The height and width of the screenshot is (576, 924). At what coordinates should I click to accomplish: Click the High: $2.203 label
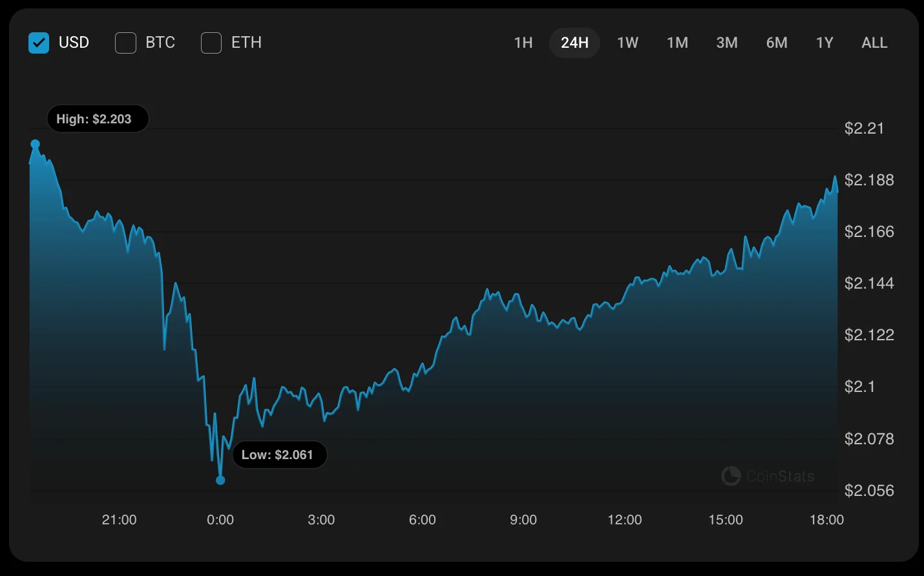point(98,119)
